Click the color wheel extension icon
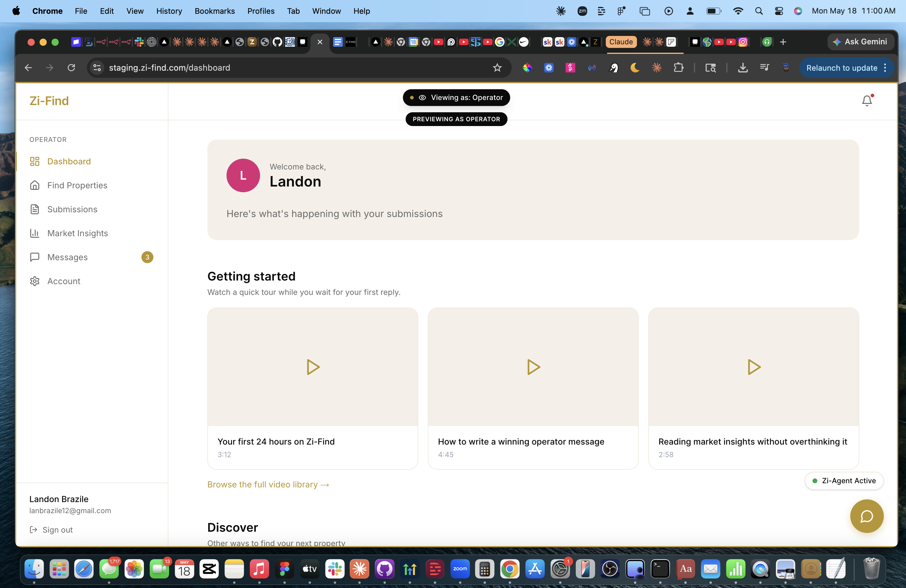The image size is (906, 588). [x=527, y=68]
